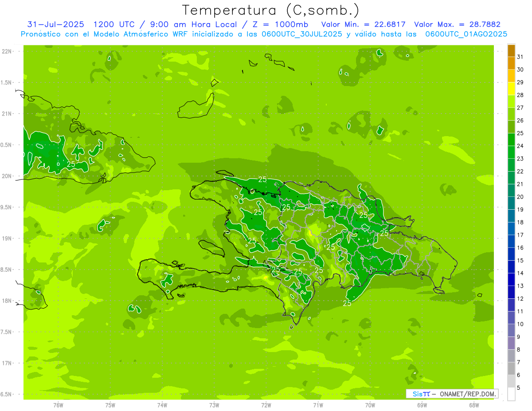Click legend color band between 26 and 27

tap(511, 114)
